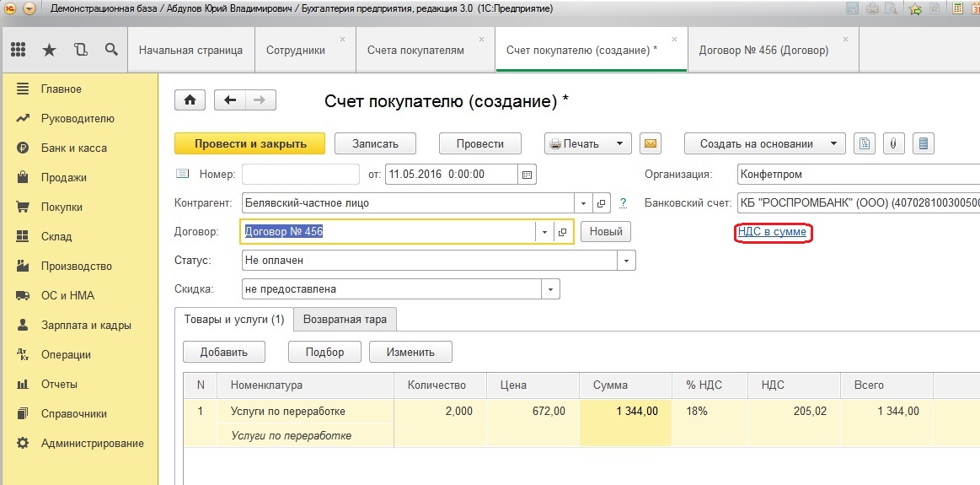Expand the Контрагент dropdown arrow
The width and height of the screenshot is (980, 485).
pyautogui.click(x=584, y=203)
